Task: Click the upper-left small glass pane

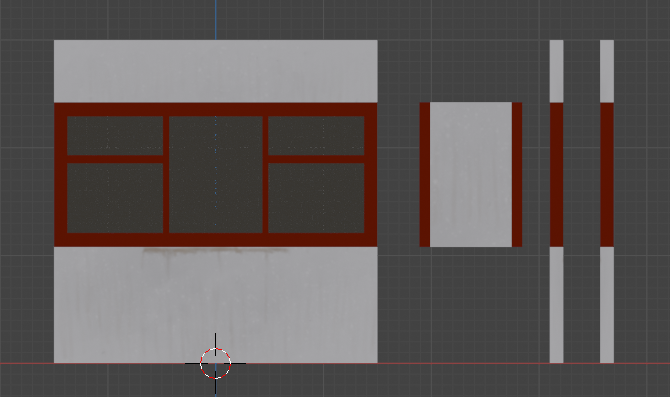Action: tap(115, 135)
